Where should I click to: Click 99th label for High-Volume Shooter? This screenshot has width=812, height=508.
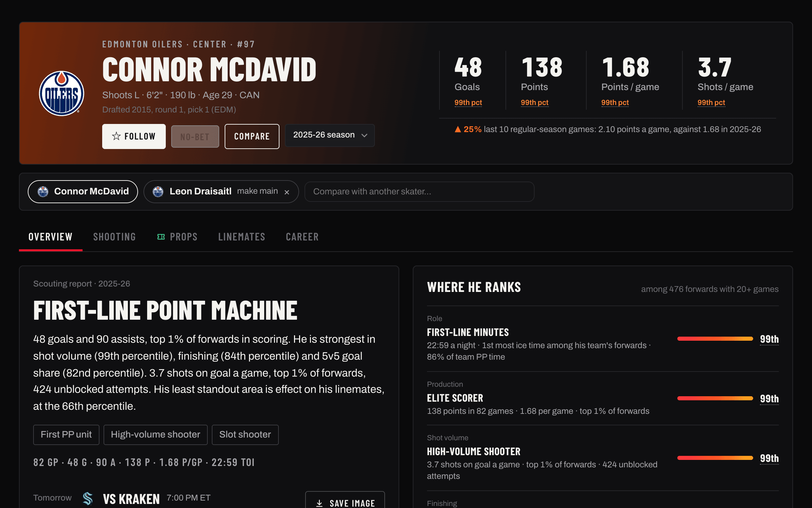pyautogui.click(x=769, y=459)
